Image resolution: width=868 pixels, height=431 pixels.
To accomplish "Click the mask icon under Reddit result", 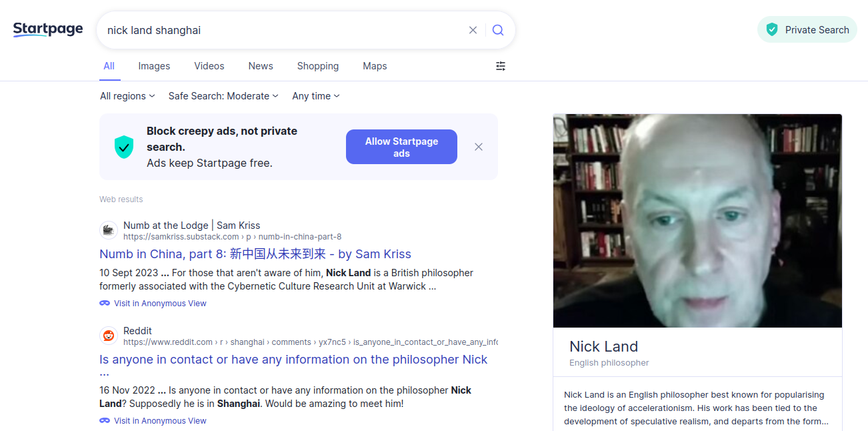I will tap(105, 420).
